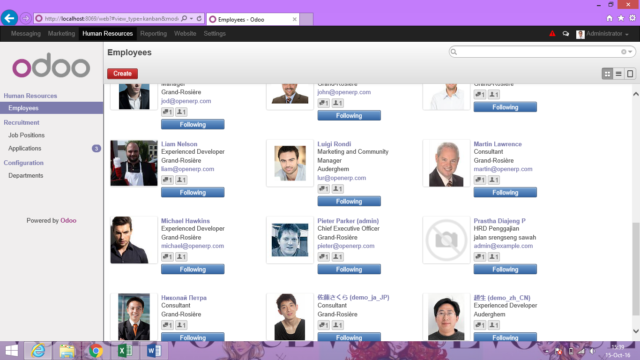Image resolution: width=640 pixels, height=360 pixels.
Task: Click messages count icon on Liam Nelson card
Action: pos(167,180)
